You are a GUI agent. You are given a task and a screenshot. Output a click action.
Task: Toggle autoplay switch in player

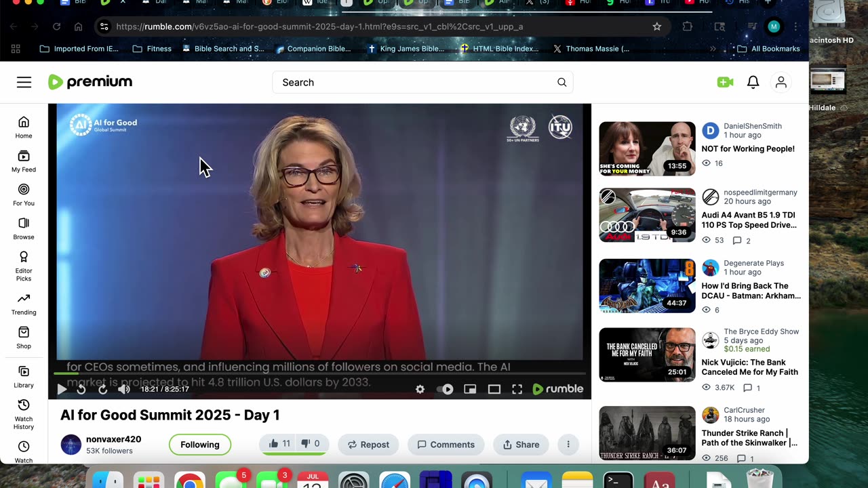(x=446, y=389)
